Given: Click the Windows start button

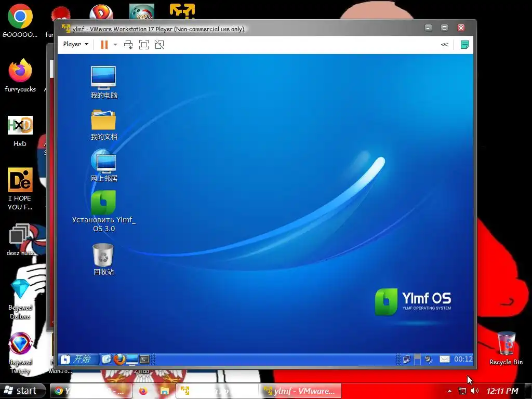Looking at the screenshot, I should tap(22, 391).
